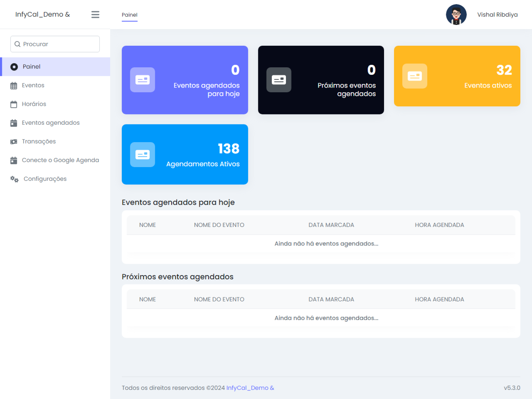Open the Próximos eventos agendados dark card
The height and width of the screenshot is (399, 532).
pyautogui.click(x=321, y=80)
